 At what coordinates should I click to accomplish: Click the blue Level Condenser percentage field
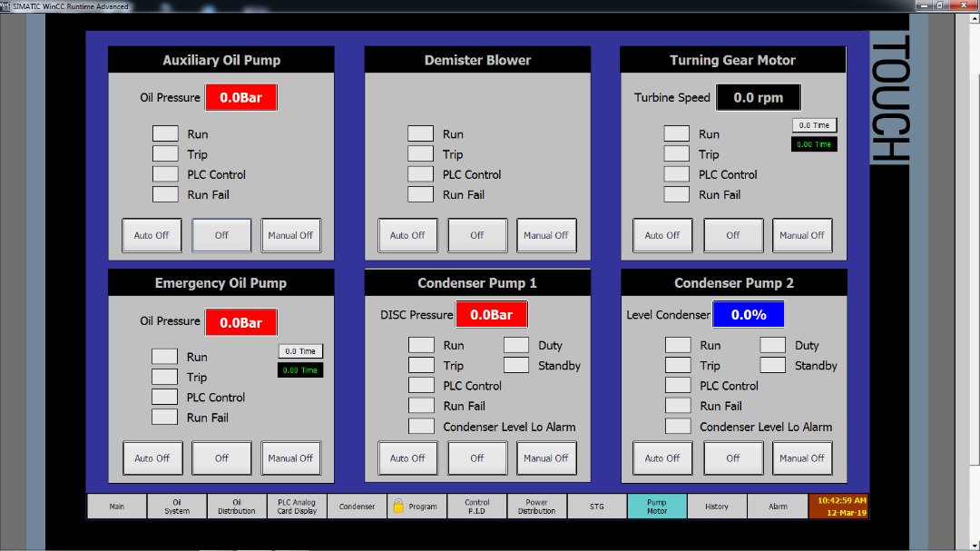tap(748, 315)
